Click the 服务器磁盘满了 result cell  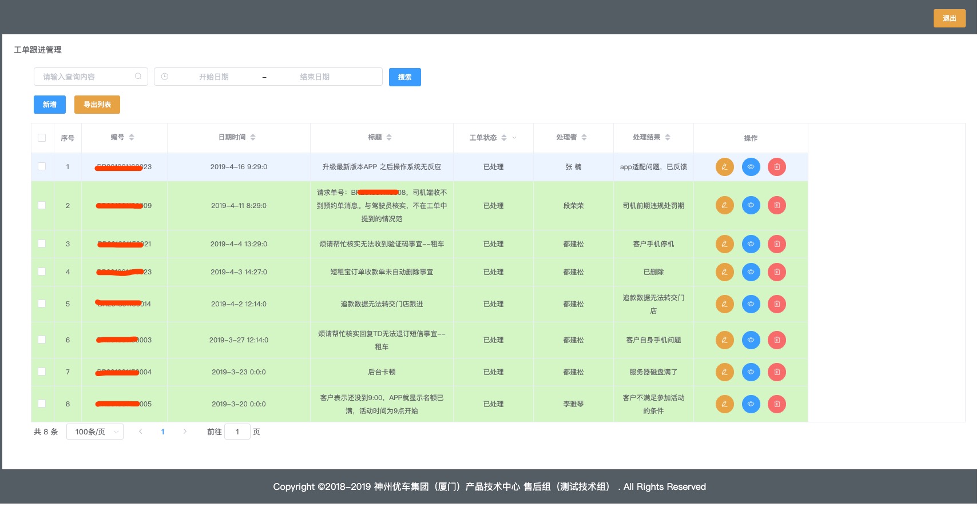(x=653, y=372)
